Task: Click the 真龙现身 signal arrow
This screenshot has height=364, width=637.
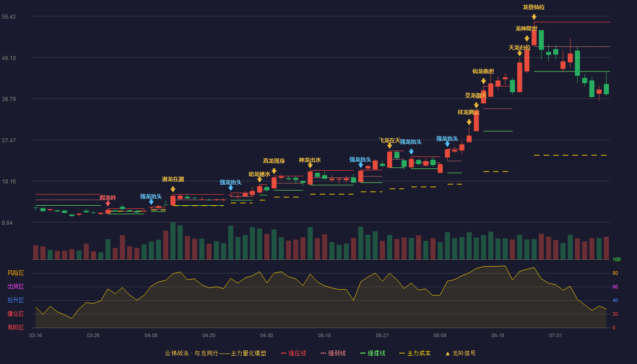Action: [274, 171]
